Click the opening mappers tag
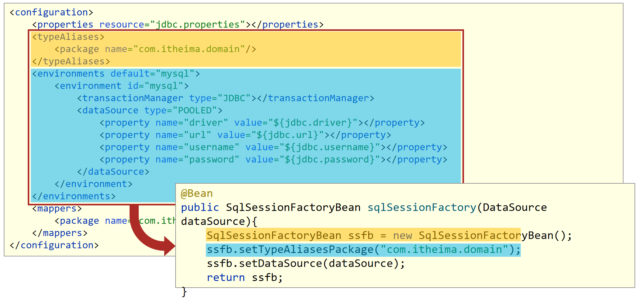644x304 pixels. tap(57, 209)
